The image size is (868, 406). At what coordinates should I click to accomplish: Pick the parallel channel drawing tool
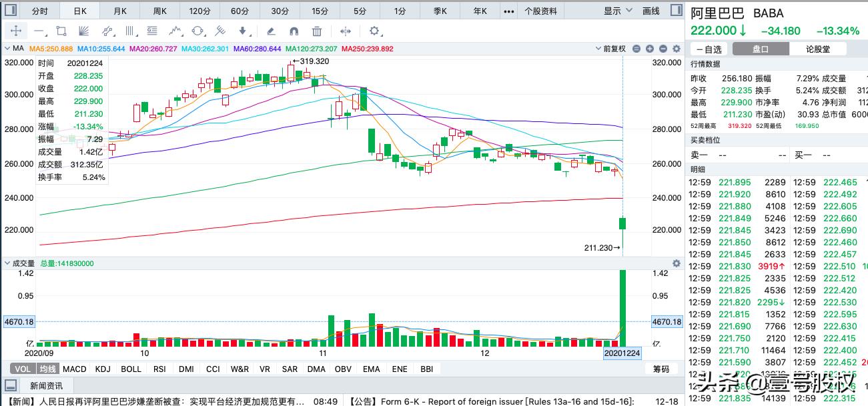point(107,31)
